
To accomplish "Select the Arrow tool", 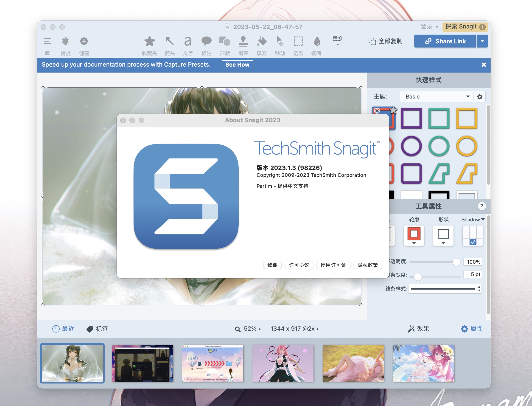I will pos(170,41).
